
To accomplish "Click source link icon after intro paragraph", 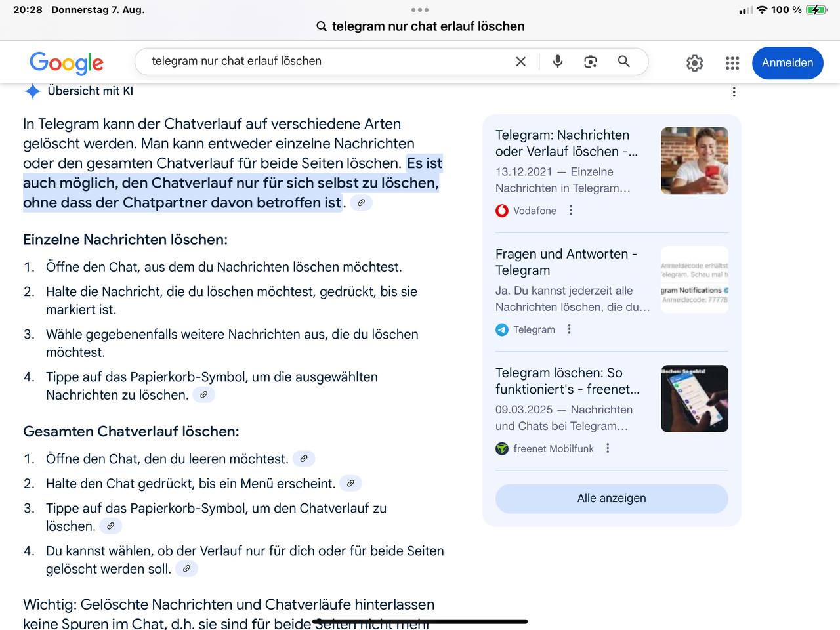I will click(361, 203).
